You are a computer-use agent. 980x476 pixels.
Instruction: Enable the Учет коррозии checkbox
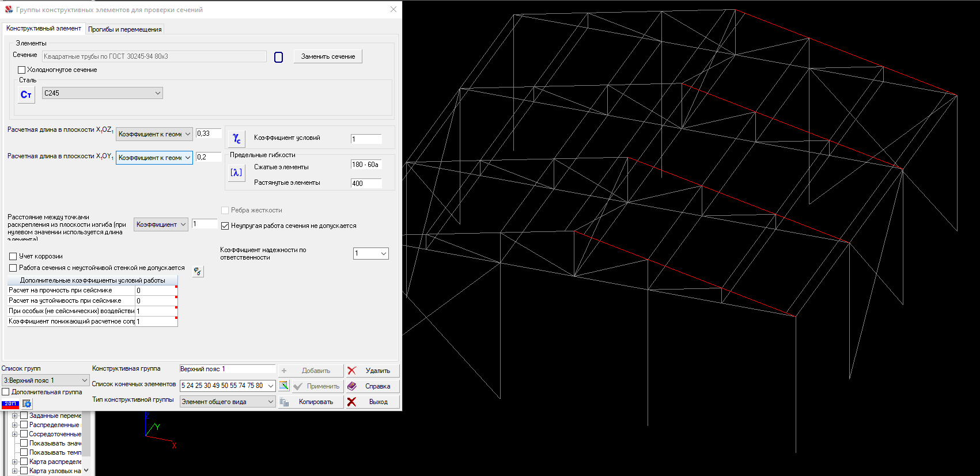point(13,257)
